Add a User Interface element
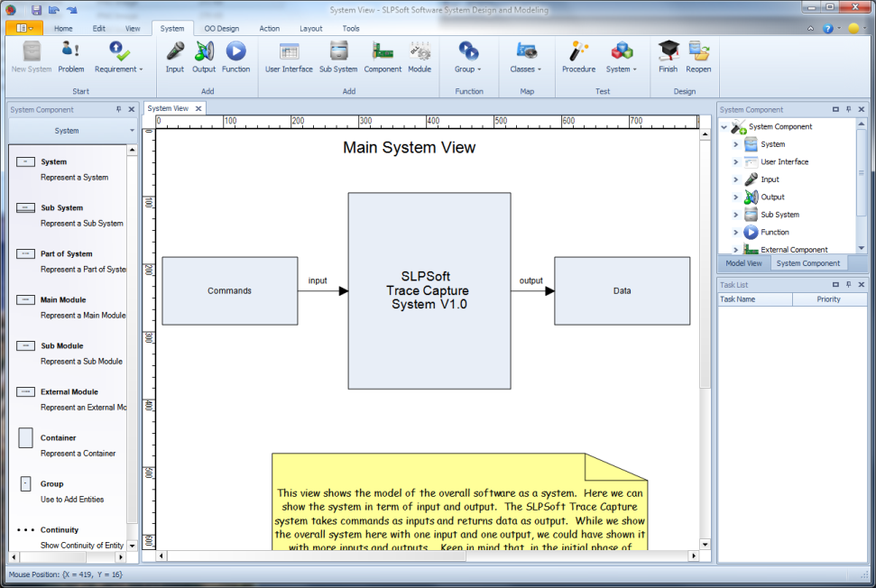The width and height of the screenshot is (876, 588). point(289,57)
